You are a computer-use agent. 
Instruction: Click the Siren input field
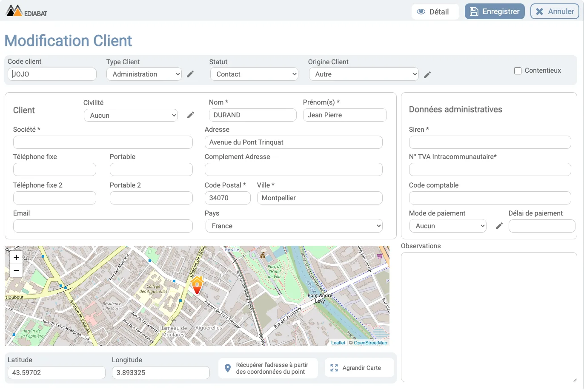click(490, 142)
